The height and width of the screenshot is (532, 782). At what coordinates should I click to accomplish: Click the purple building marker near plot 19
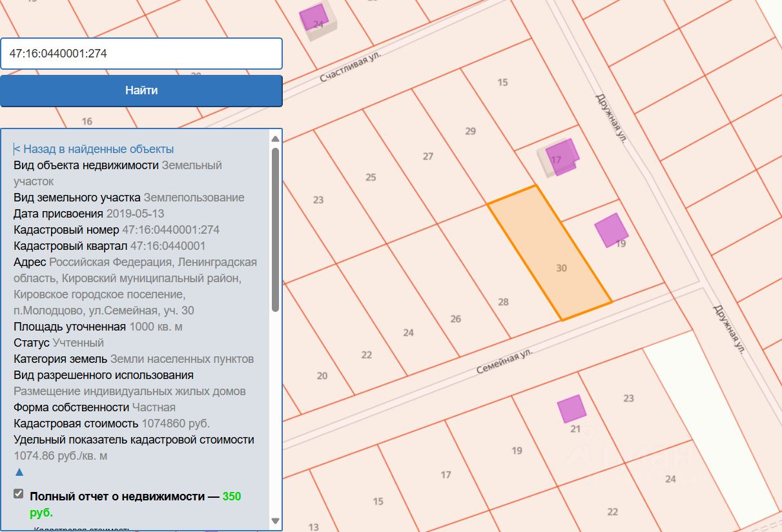pos(611,230)
